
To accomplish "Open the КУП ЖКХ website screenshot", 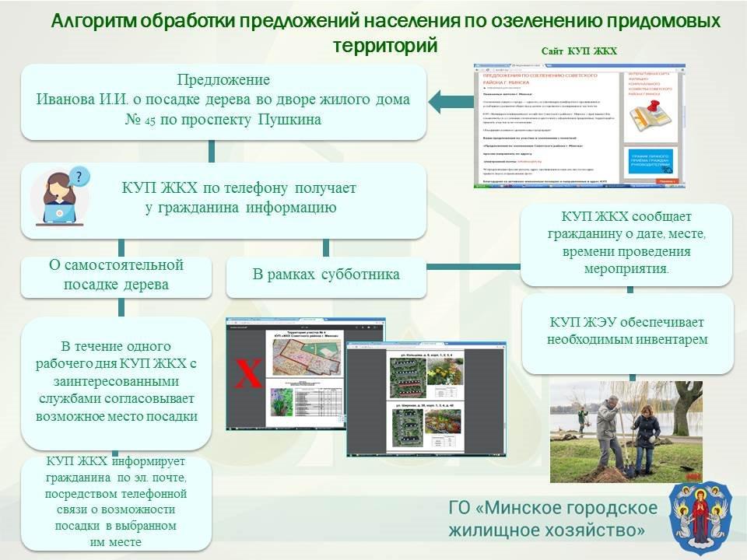I will [x=579, y=126].
